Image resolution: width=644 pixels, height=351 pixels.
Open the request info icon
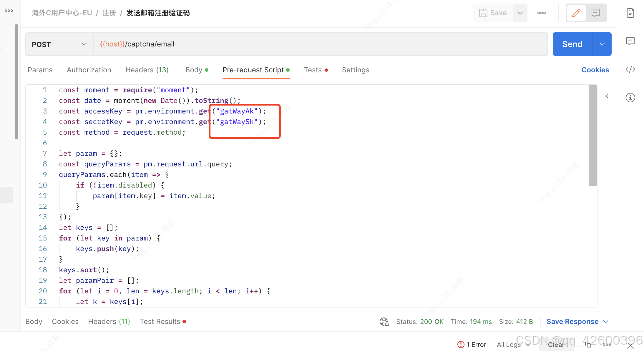(630, 98)
